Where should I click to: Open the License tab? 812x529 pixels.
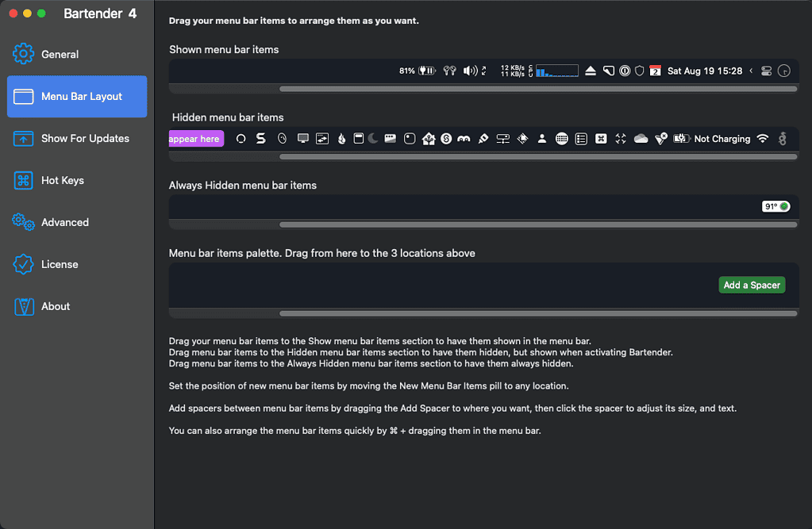77,264
